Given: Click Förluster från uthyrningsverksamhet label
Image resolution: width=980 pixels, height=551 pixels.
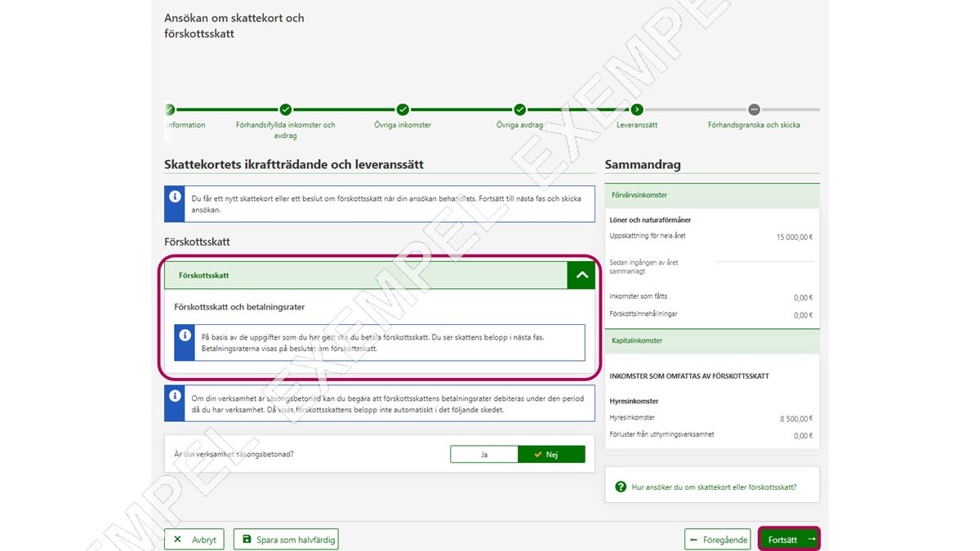Looking at the screenshot, I should (661, 434).
